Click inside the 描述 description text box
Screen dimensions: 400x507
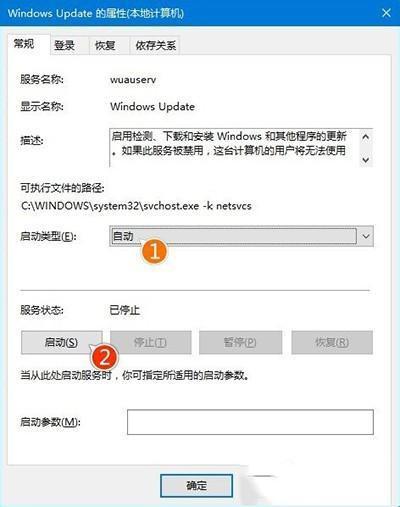click(234, 148)
